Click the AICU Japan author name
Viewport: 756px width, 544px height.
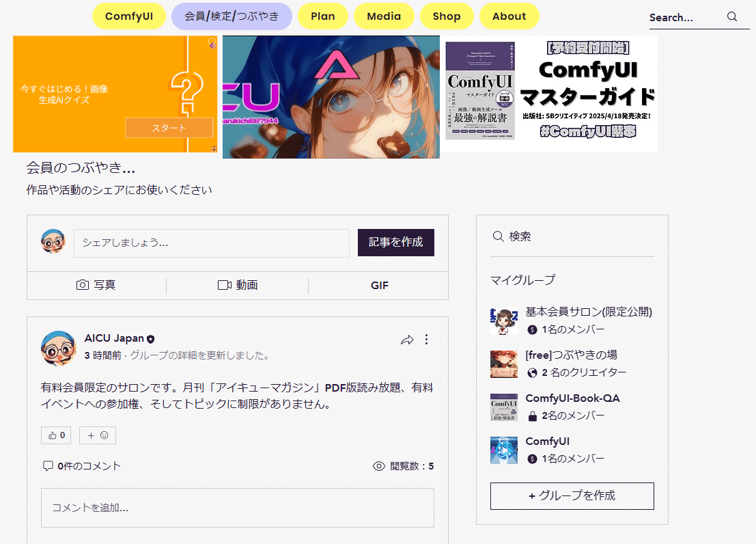pos(114,338)
